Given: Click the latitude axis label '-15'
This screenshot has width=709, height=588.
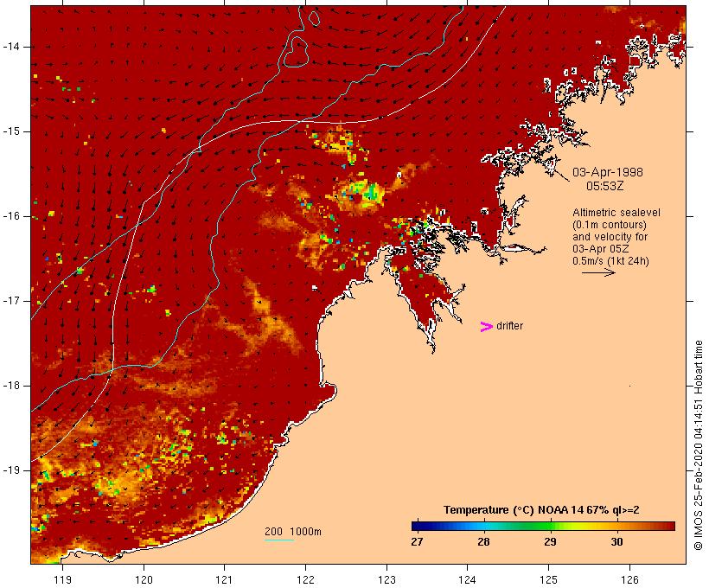Looking at the screenshot, I should [11, 131].
